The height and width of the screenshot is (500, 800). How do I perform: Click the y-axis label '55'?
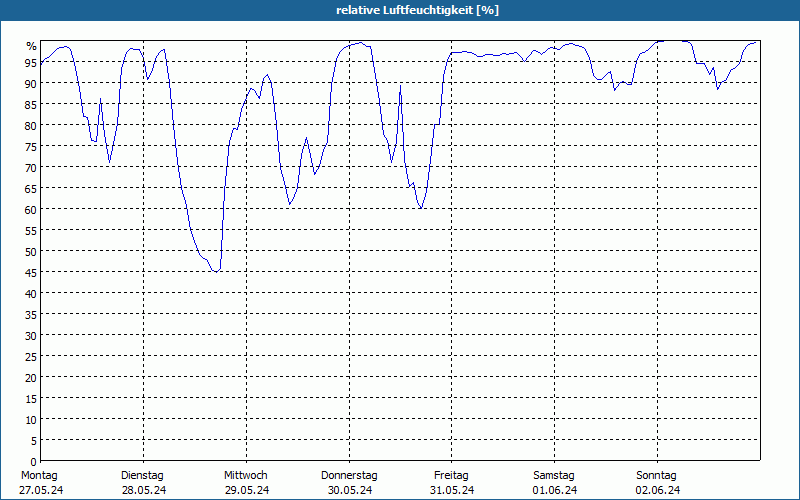click(31, 231)
